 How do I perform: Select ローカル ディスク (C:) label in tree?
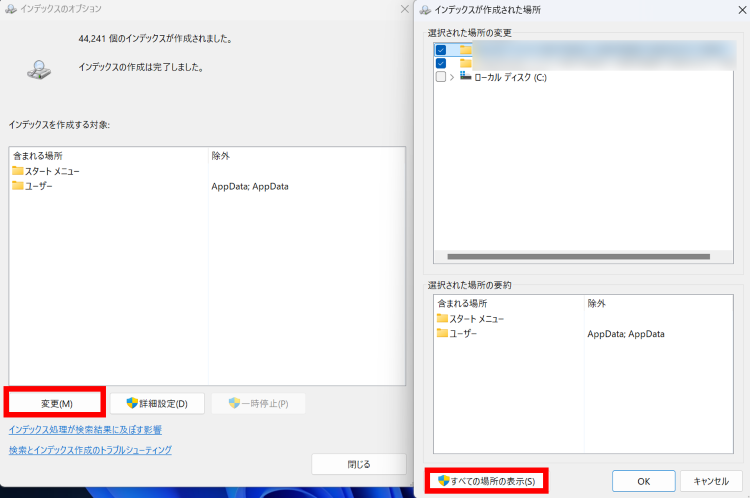point(510,77)
